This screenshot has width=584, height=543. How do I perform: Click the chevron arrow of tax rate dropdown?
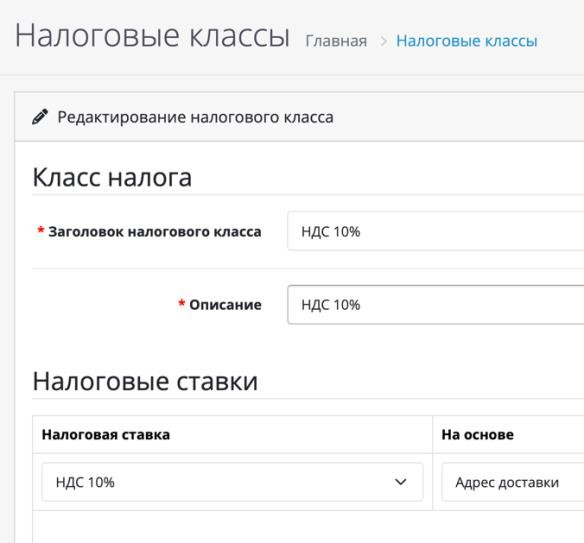pos(400,482)
